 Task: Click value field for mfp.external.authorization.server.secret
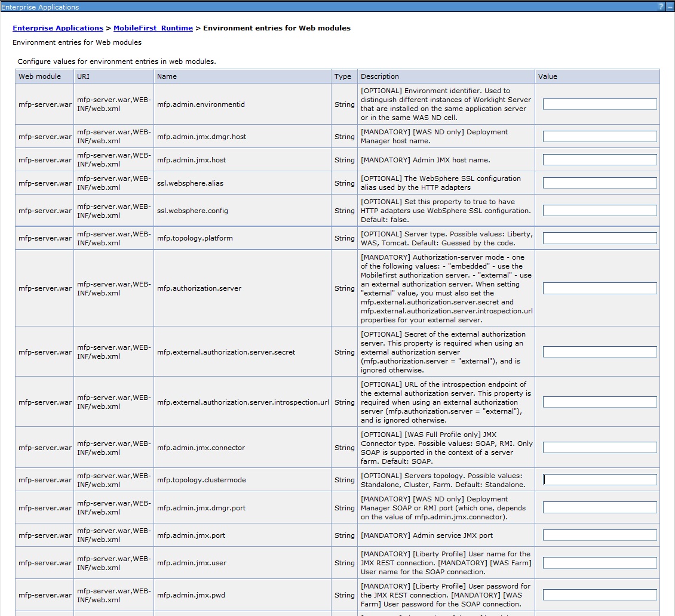click(x=600, y=352)
